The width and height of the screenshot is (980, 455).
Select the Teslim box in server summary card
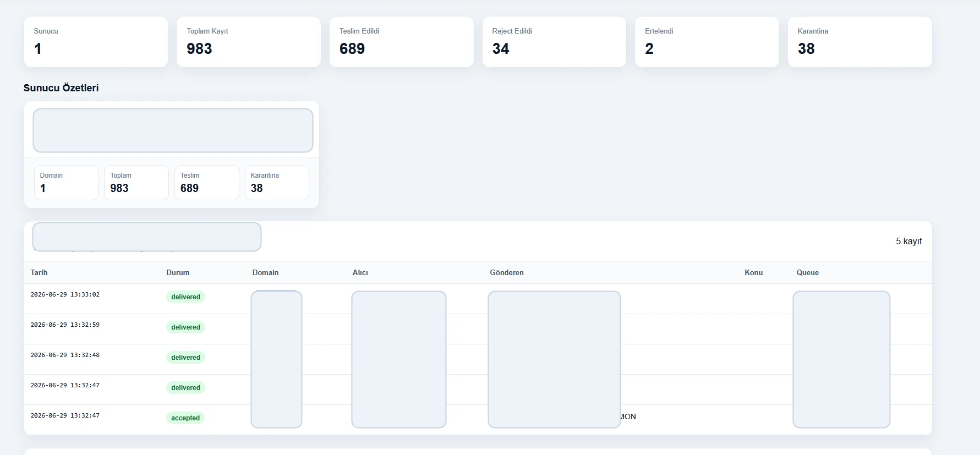pyautogui.click(x=207, y=183)
